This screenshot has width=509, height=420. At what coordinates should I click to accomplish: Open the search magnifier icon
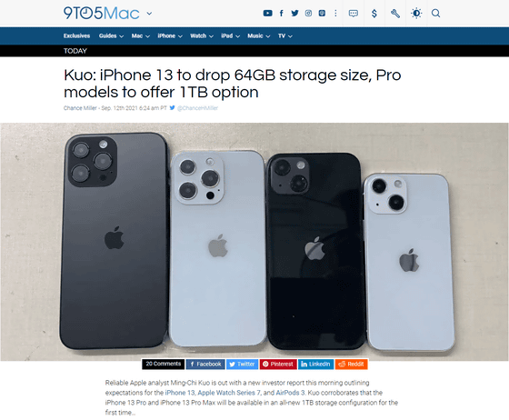[x=435, y=14]
